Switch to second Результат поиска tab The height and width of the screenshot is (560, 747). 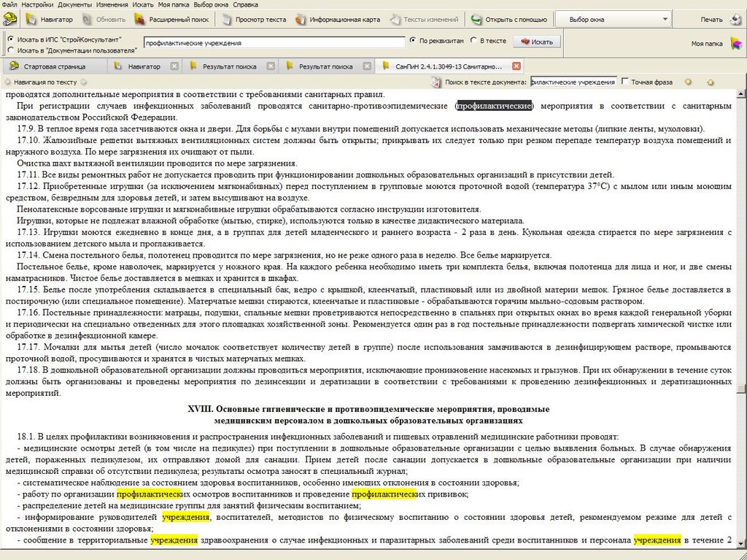325,66
